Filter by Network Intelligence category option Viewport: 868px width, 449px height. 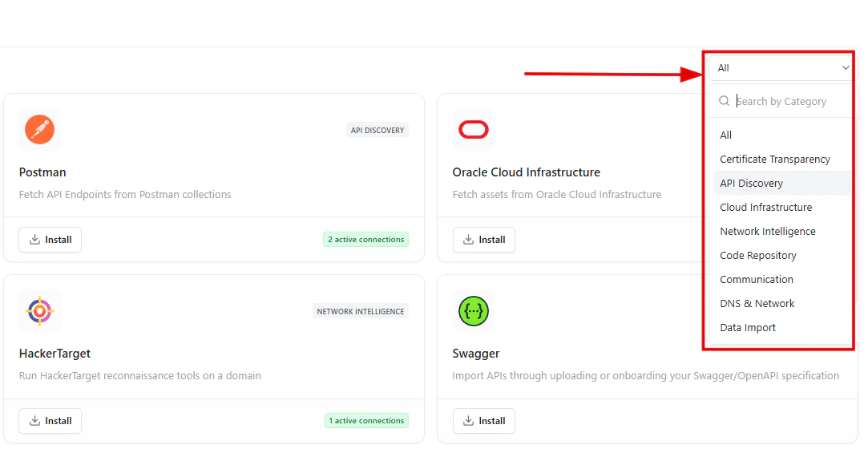pos(782,232)
